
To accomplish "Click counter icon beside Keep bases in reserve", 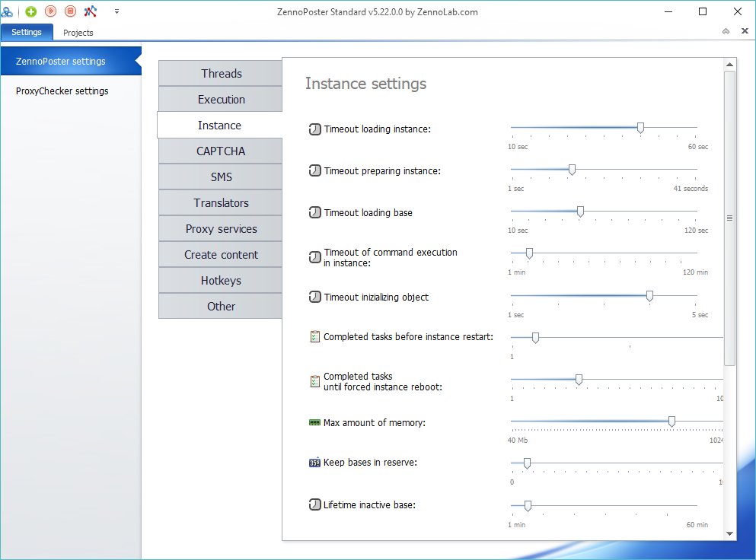I will (x=315, y=463).
